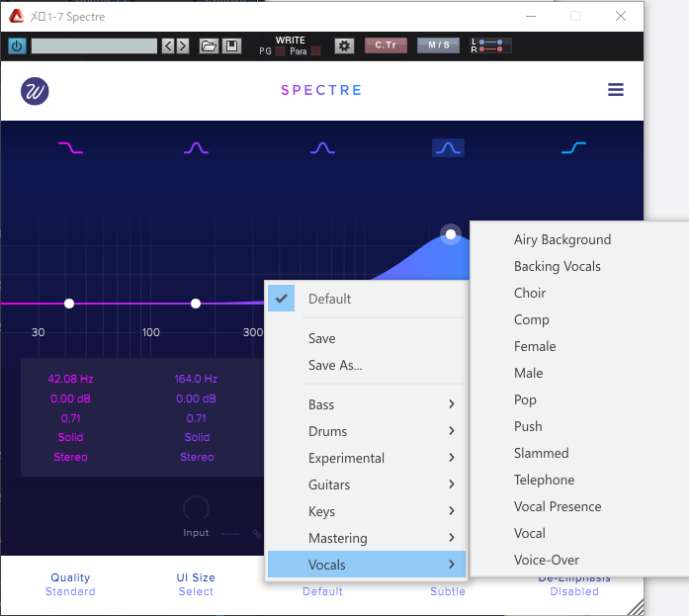Toggle the WRITE Para checkbox
The height and width of the screenshot is (616, 689).
[315, 51]
